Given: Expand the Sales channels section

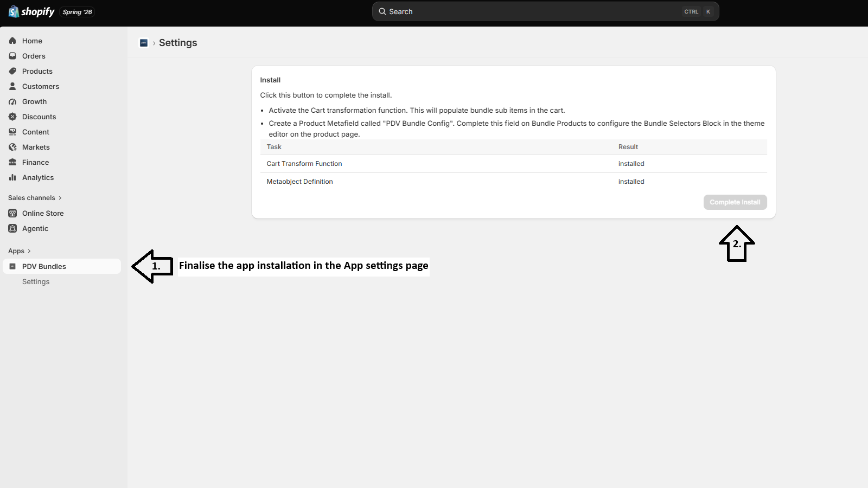Looking at the screenshot, I should point(35,198).
